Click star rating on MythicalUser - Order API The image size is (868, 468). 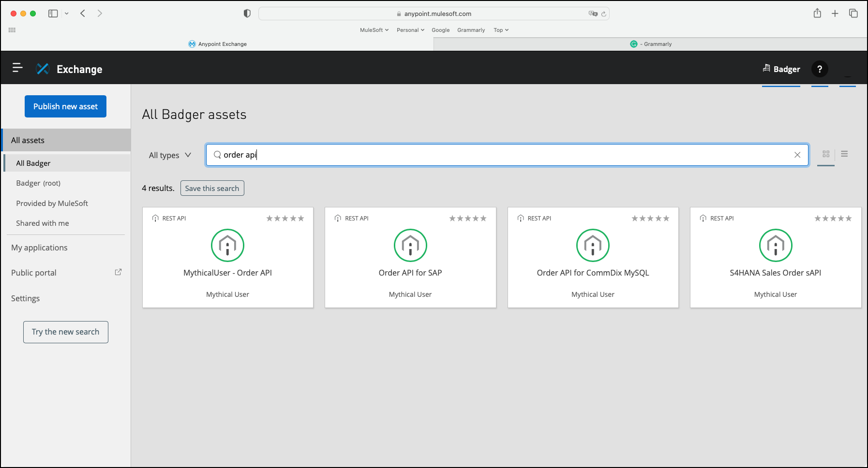pos(285,219)
